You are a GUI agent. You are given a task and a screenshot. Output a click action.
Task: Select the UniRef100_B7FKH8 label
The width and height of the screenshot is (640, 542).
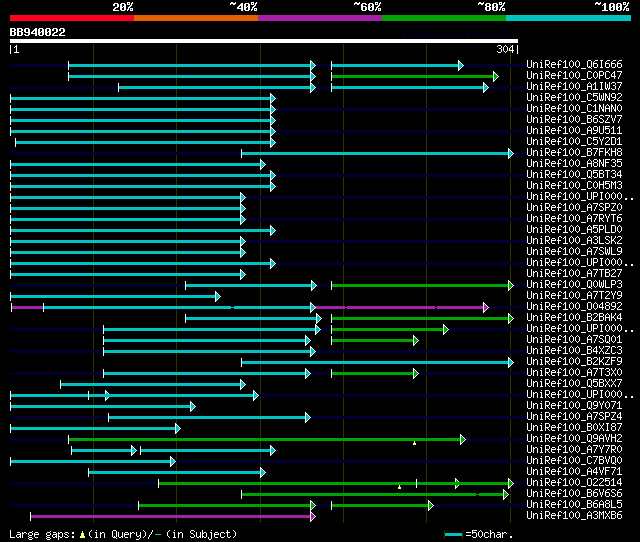[x=574, y=153]
